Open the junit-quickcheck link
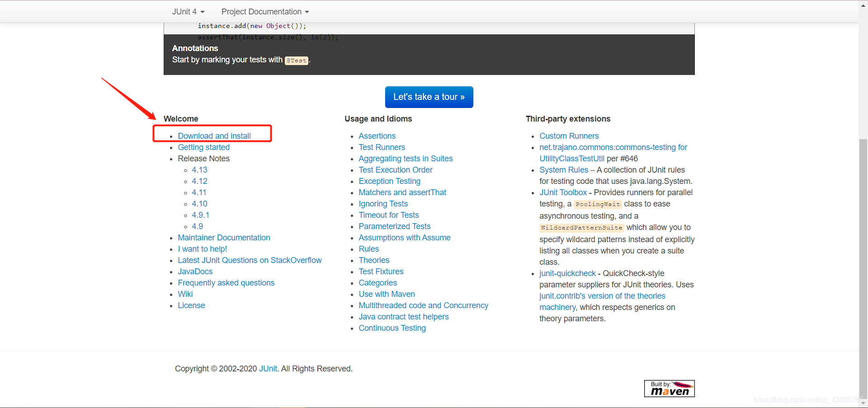The image size is (868, 408). tap(567, 273)
